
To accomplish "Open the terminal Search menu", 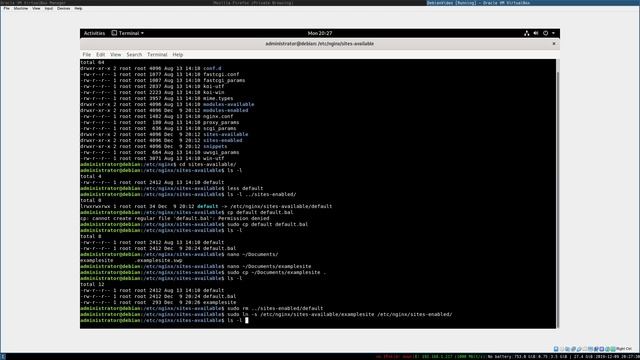I will click(x=134, y=54).
